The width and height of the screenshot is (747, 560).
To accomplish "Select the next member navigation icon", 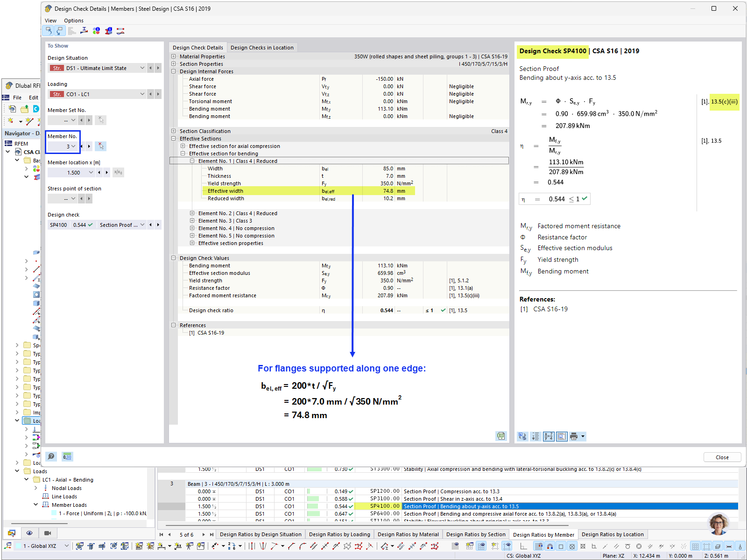I will [x=89, y=146].
